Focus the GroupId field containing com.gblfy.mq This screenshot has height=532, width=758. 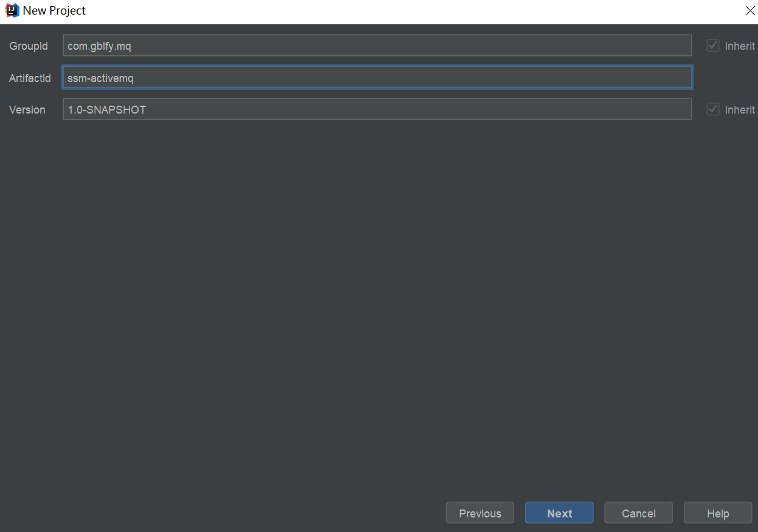[377, 46]
